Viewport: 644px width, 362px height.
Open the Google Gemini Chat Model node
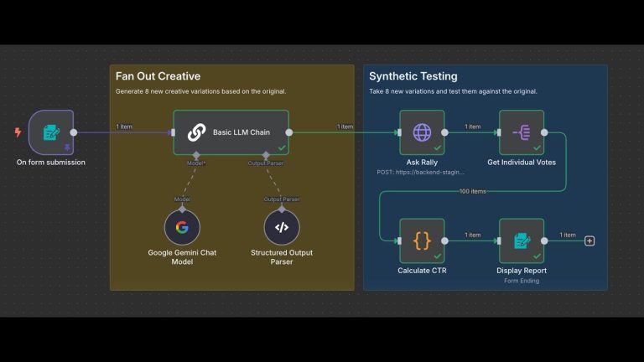182,227
